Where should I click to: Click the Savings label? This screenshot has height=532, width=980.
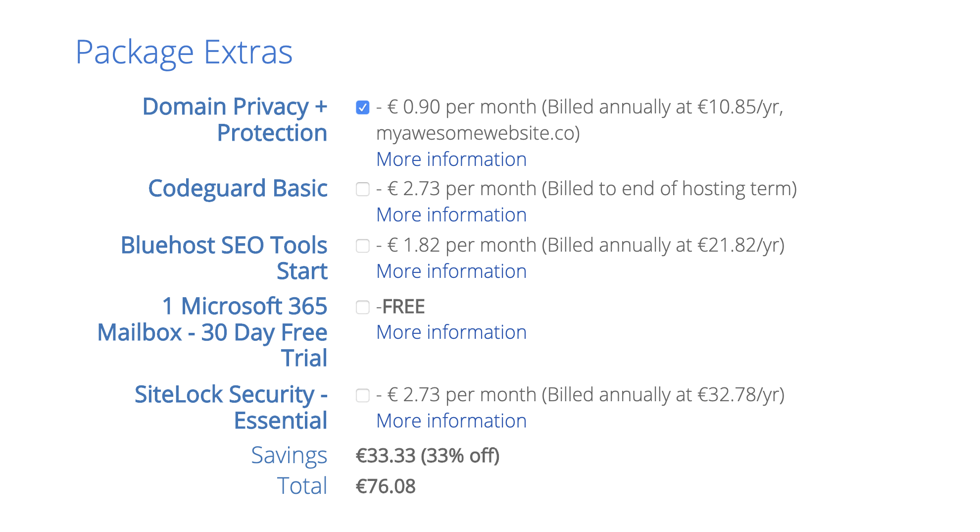(289, 456)
